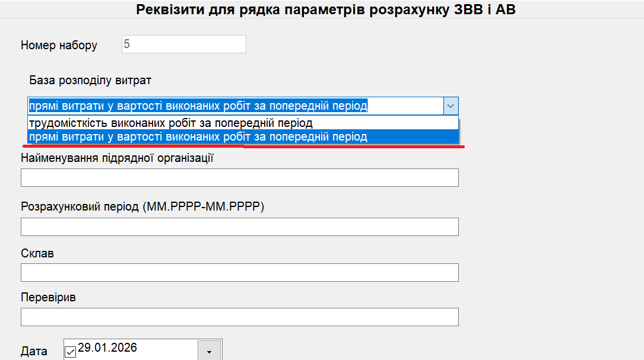
Task: Toggle the Дата checkbox
Action: pos(70,352)
